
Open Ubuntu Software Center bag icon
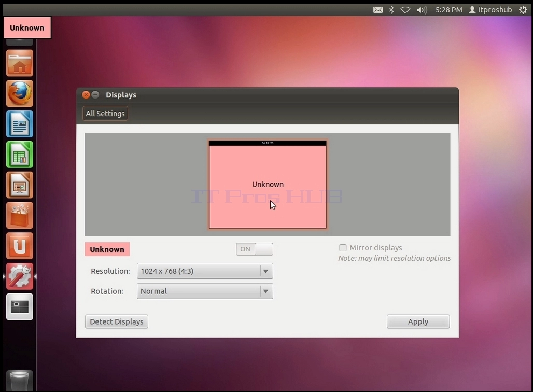click(x=20, y=216)
